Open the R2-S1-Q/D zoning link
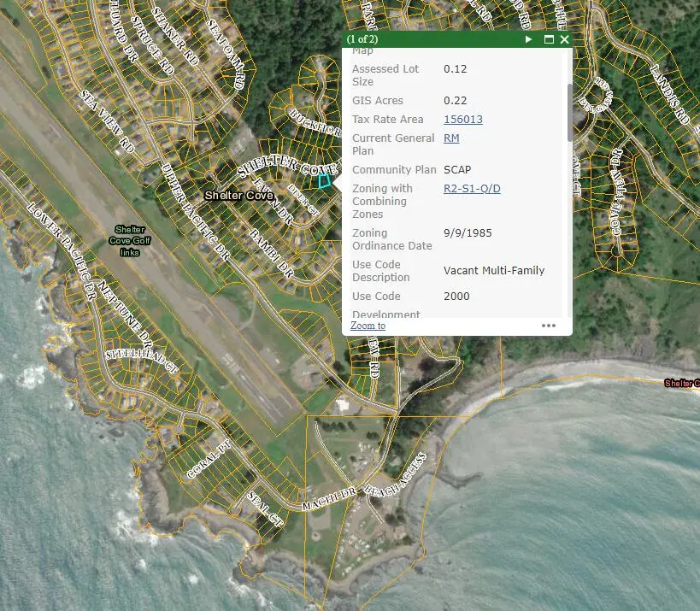The image size is (700, 611). tap(472, 189)
